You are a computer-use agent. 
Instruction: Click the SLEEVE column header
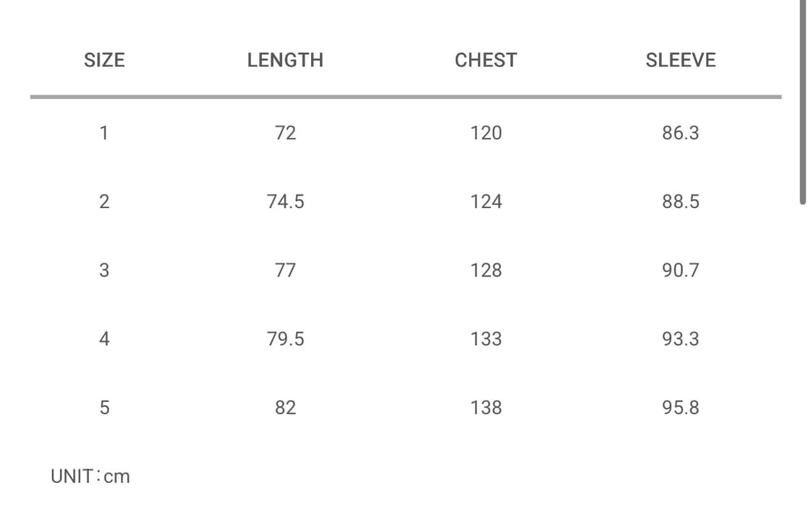click(681, 60)
